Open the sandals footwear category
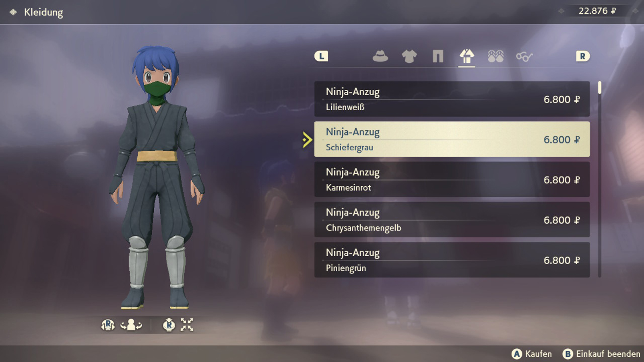Image resolution: width=644 pixels, height=362 pixels. click(495, 56)
